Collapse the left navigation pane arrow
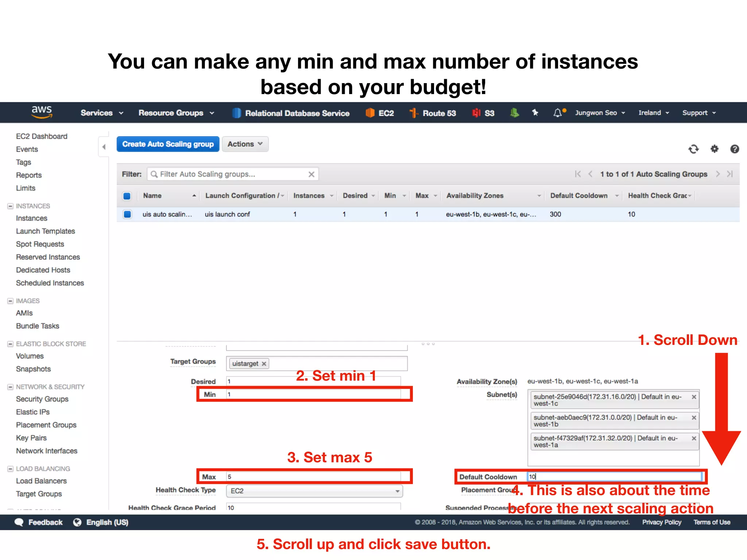Image resolution: width=747 pixels, height=560 pixels. pyautogui.click(x=104, y=147)
